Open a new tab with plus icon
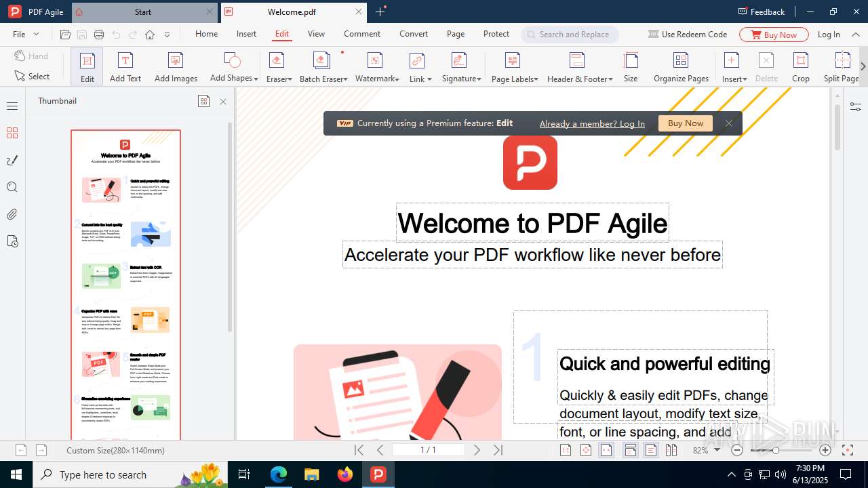868x488 pixels. [x=380, y=12]
